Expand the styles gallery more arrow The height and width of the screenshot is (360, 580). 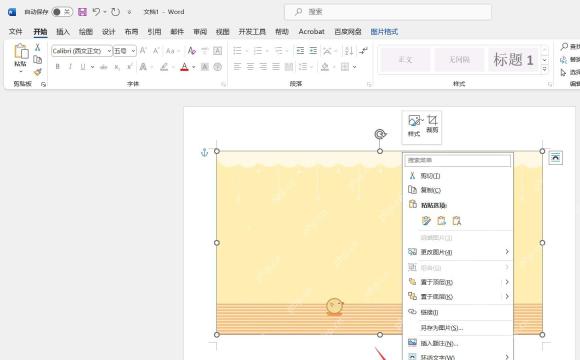(544, 68)
